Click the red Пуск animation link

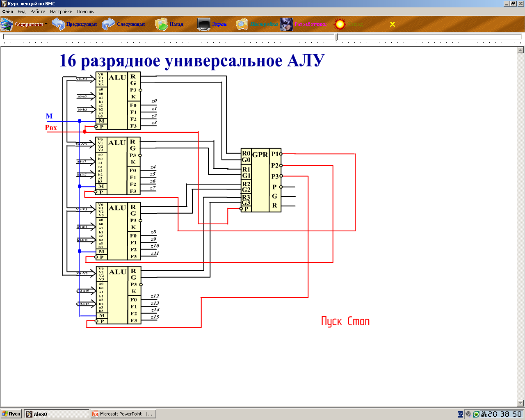(331, 321)
